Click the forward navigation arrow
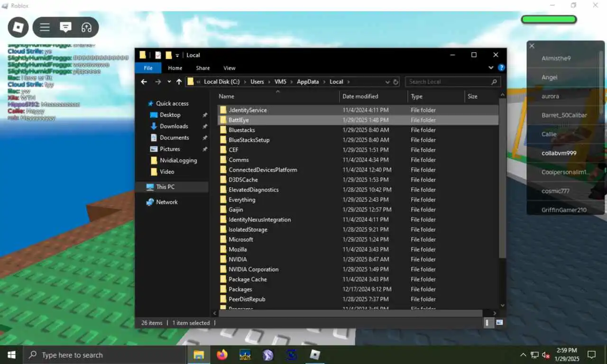607x364 pixels. [x=158, y=82]
